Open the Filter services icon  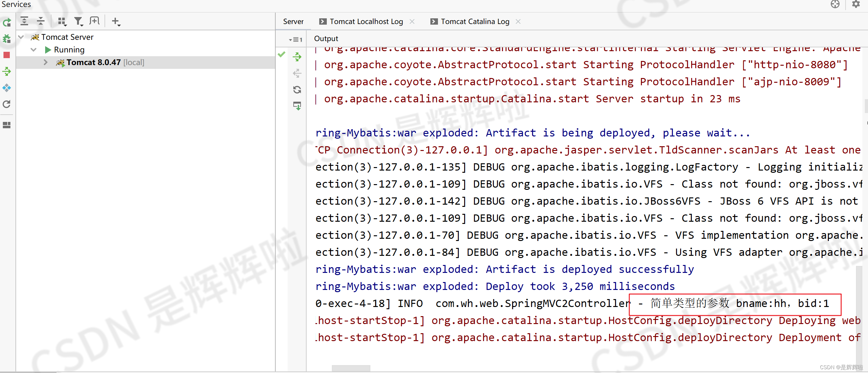click(78, 21)
